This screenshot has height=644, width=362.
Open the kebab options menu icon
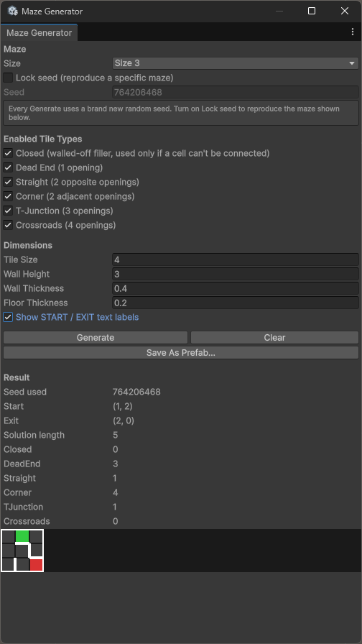coord(353,32)
